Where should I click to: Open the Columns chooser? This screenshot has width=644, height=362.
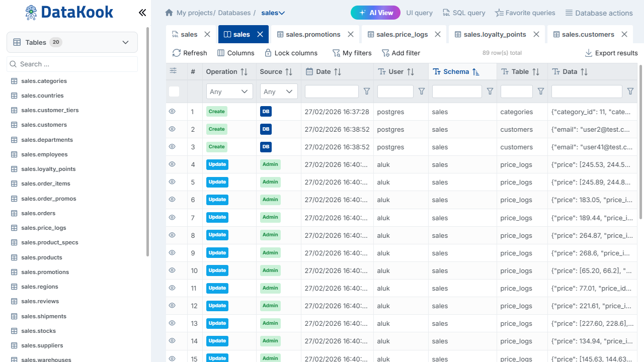tap(236, 53)
